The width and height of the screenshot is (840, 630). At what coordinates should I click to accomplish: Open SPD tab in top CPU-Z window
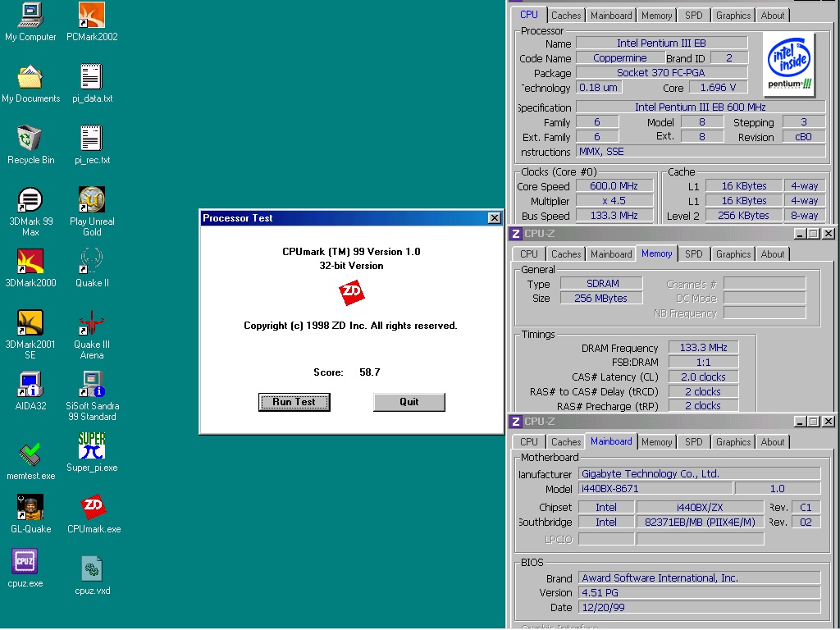694,16
